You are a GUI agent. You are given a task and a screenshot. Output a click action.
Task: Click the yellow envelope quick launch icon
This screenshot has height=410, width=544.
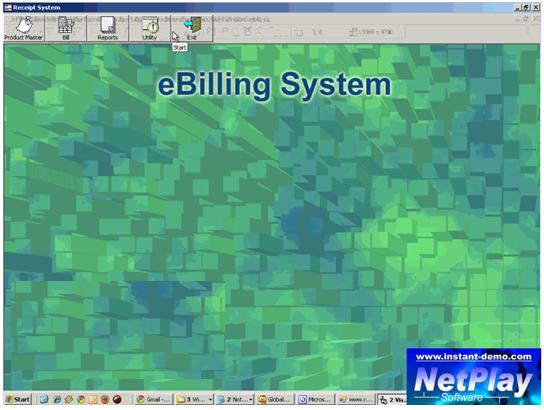[93, 399]
